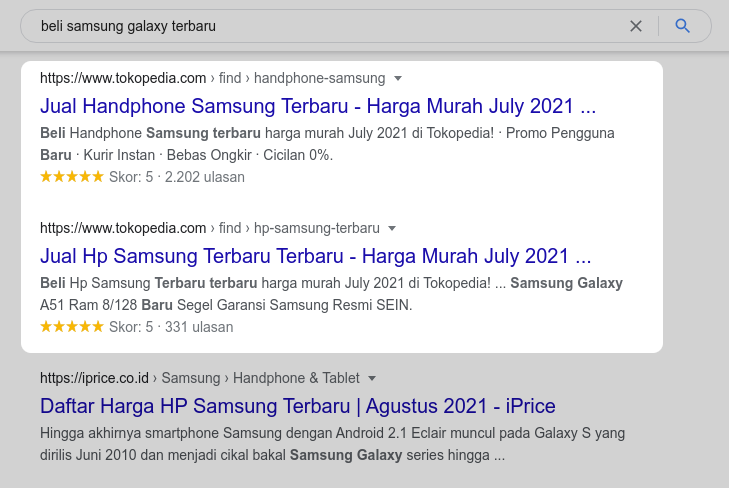
Task: Clear the search box with X icon
Action: pos(636,26)
